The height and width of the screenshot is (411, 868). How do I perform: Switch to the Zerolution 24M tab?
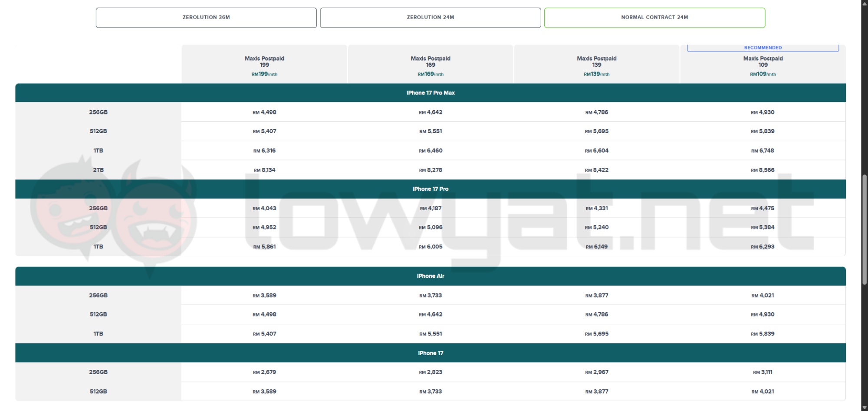(431, 18)
